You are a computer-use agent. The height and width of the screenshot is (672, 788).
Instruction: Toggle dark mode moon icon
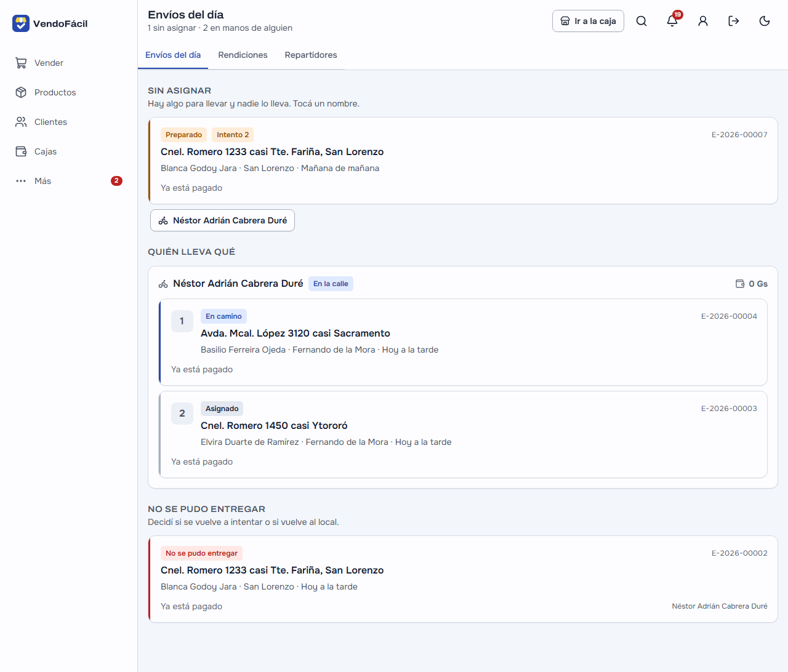765,21
